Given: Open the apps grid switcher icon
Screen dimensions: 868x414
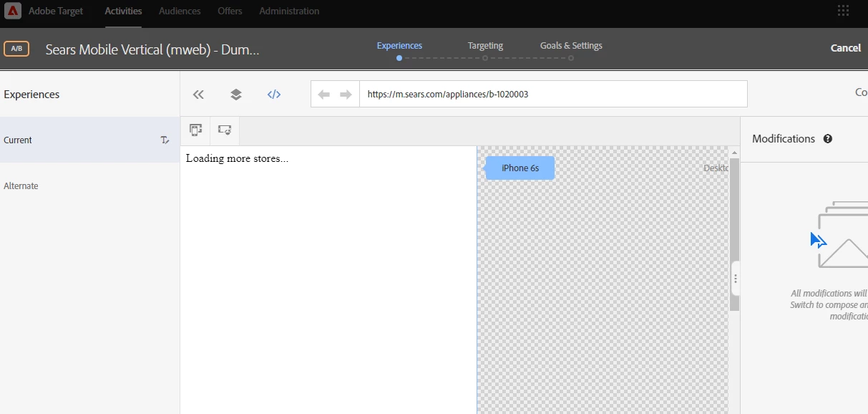Looking at the screenshot, I should [844, 11].
